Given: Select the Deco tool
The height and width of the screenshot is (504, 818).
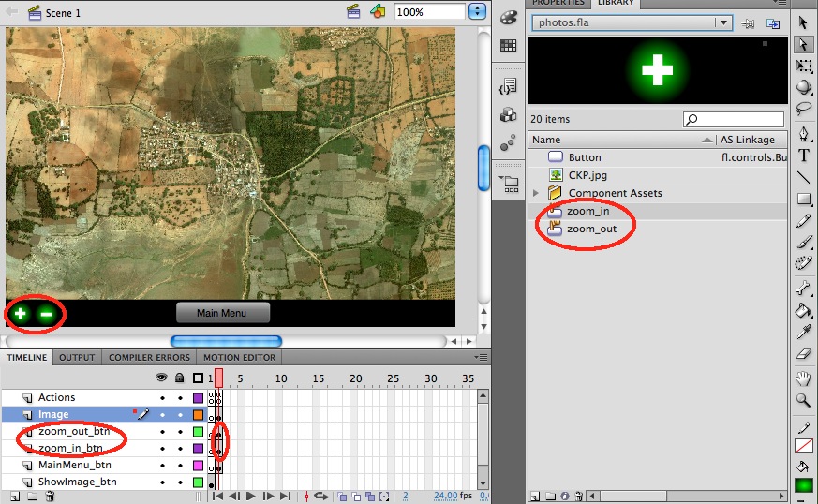Looking at the screenshot, I should pos(803,263).
